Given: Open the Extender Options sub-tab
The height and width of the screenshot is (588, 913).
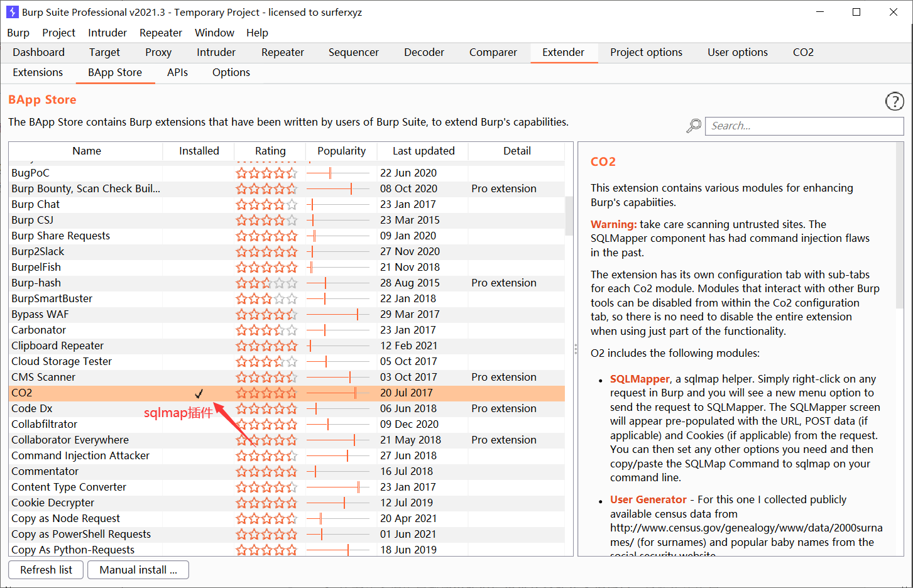Looking at the screenshot, I should [231, 72].
